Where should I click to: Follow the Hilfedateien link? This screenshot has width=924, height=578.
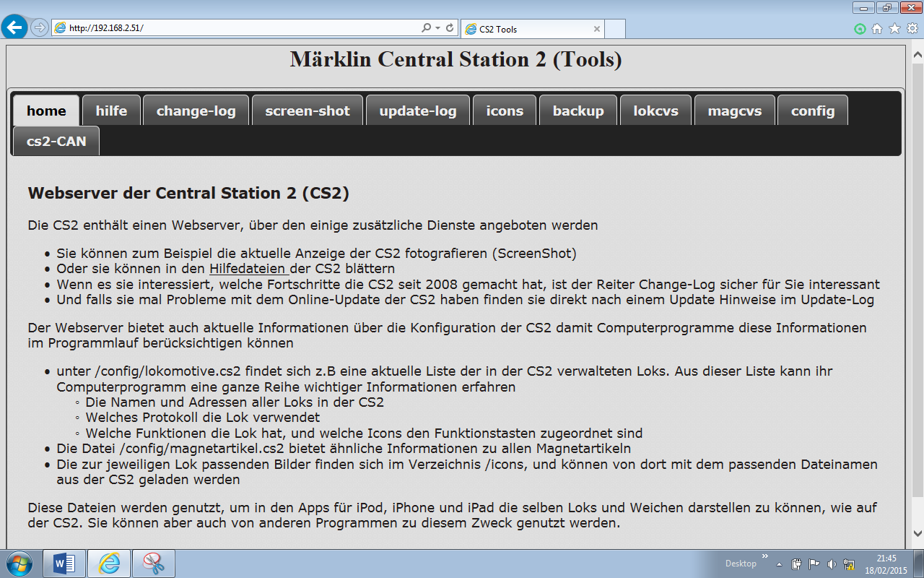248,269
